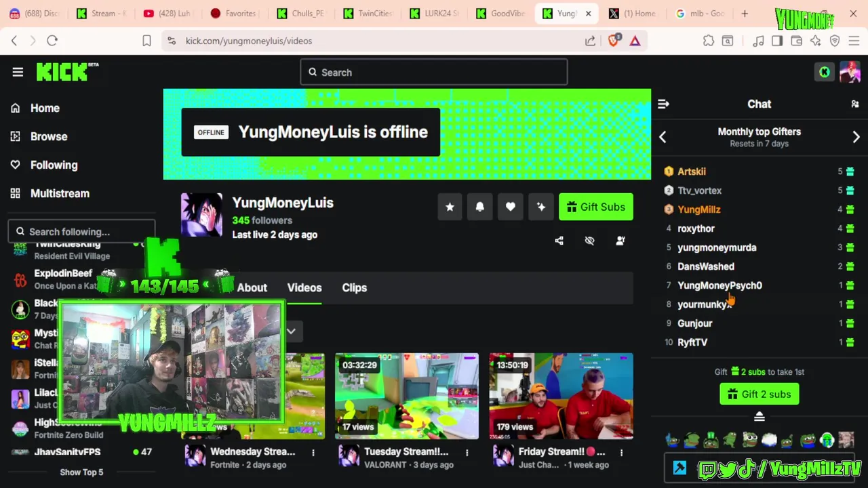This screenshot has width=868, height=488.
Task: Click Show Top 5 in sidebar
Action: [x=81, y=472]
